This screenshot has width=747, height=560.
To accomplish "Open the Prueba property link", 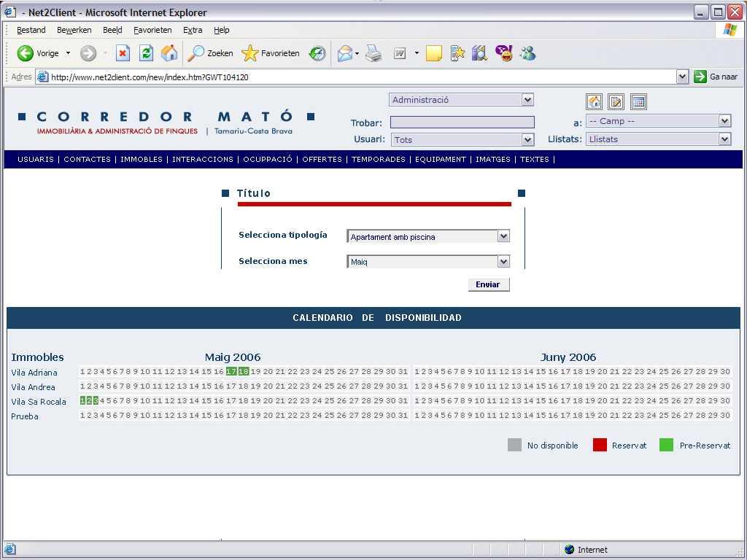I will pyautogui.click(x=25, y=416).
